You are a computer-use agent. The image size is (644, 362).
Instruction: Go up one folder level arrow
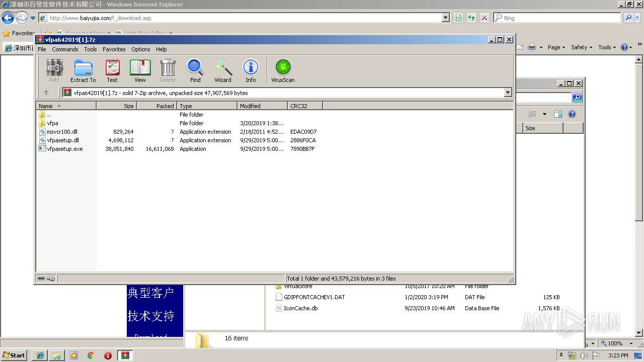pos(46,93)
